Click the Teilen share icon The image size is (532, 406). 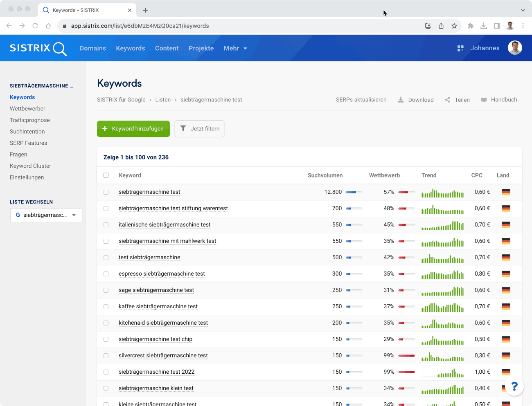447,100
